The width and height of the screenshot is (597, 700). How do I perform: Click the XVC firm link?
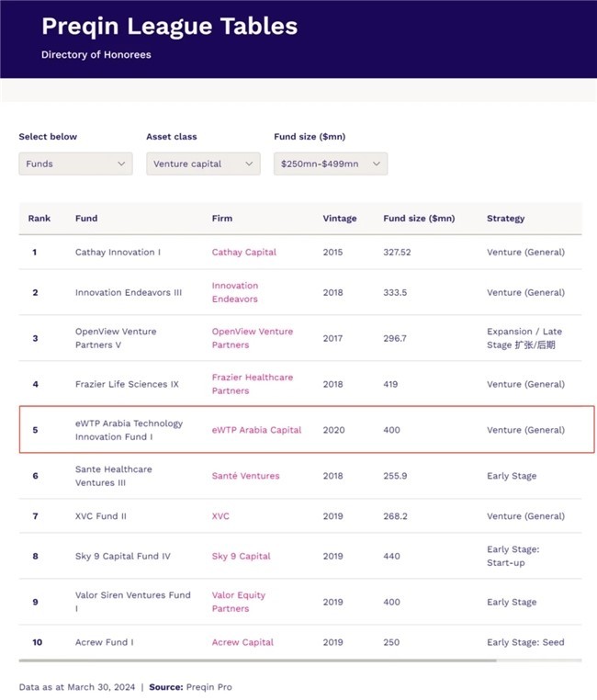220,516
